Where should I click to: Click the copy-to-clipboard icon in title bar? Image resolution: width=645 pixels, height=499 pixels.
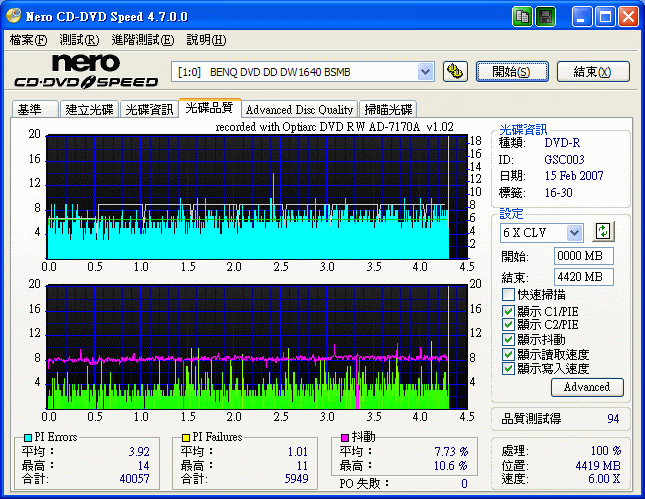523,17
